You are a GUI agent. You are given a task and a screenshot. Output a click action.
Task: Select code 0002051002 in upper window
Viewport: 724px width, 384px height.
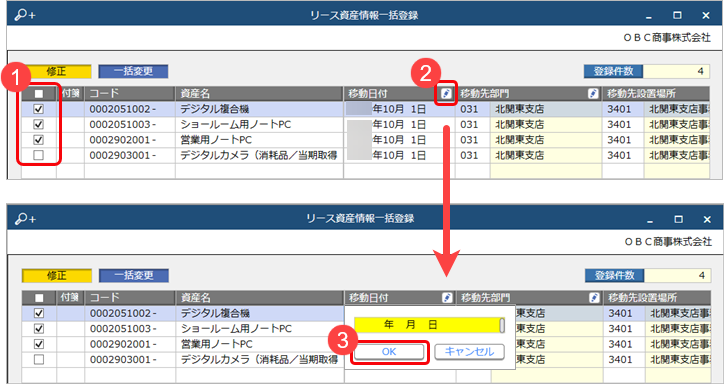tap(122, 109)
